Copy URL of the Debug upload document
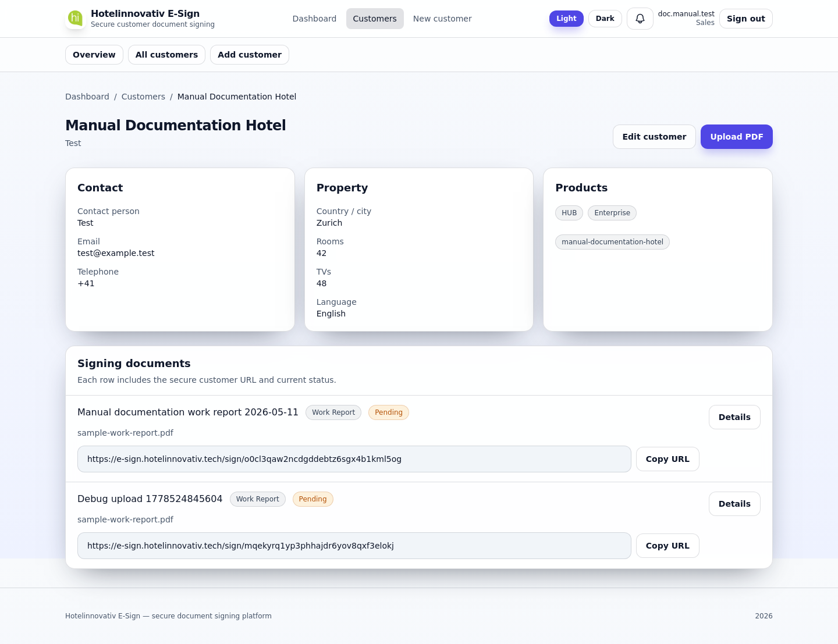This screenshot has height=644, width=838. (667, 546)
